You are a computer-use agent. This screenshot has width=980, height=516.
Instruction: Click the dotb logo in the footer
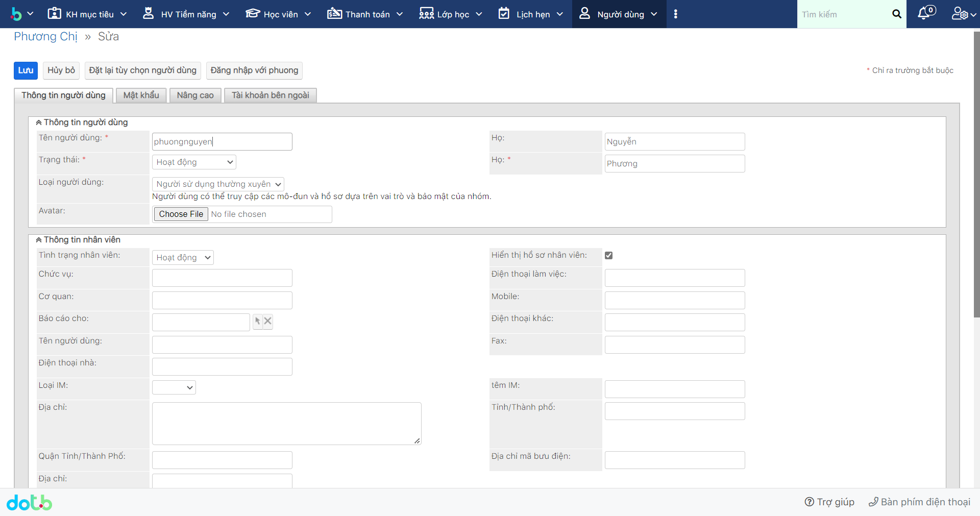30,503
